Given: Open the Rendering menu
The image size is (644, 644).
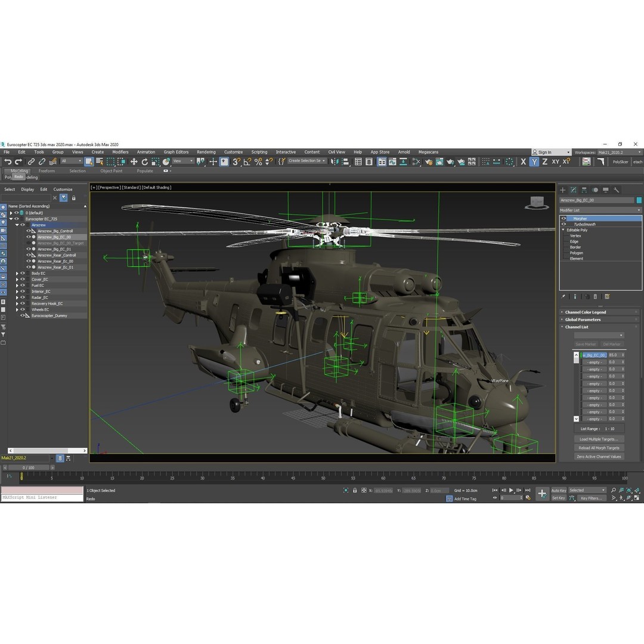Looking at the screenshot, I should [206, 152].
